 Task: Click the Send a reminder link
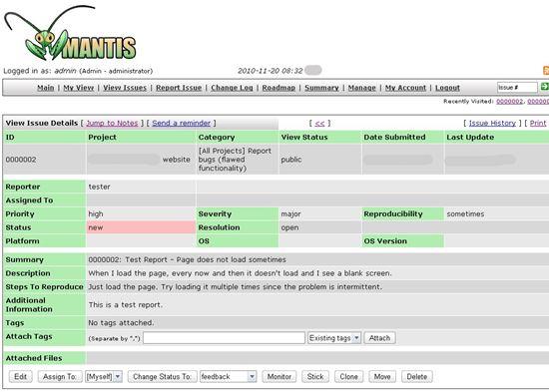(x=182, y=124)
